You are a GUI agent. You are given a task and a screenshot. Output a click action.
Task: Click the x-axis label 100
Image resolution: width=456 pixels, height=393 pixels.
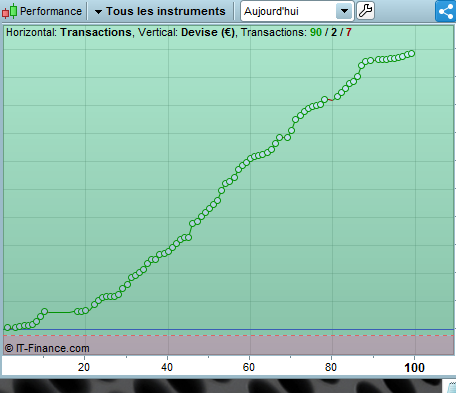tap(414, 368)
